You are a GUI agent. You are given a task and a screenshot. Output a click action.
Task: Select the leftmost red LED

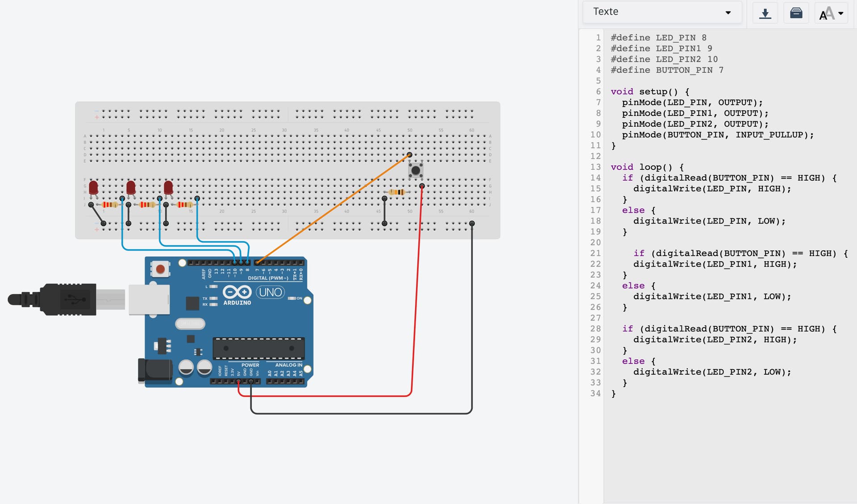click(93, 187)
